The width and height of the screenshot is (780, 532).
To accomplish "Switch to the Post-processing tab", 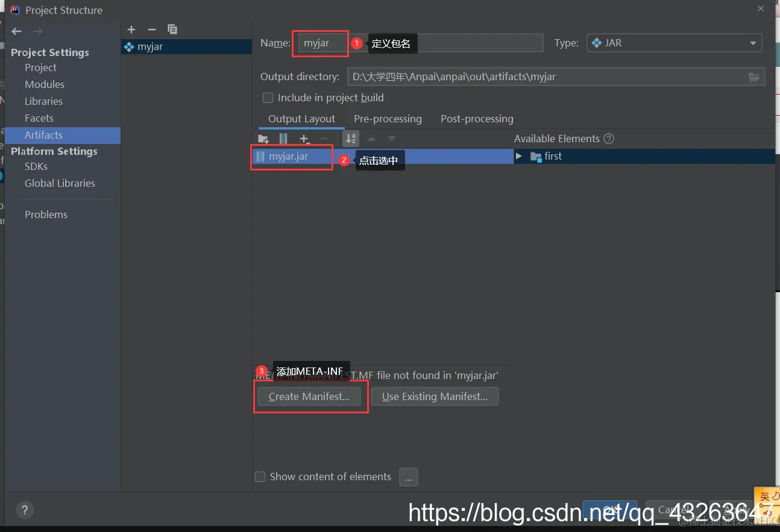I will (477, 119).
